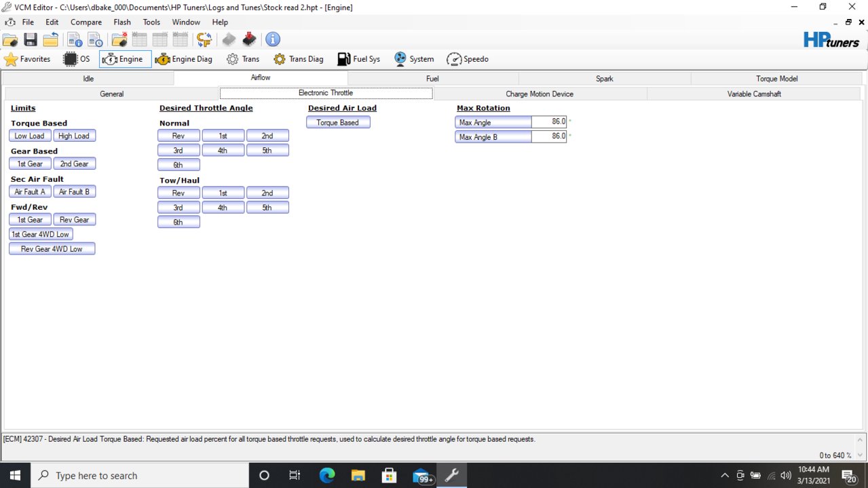Image resolution: width=868 pixels, height=488 pixels.
Task: Open the Mail app with 99+ badge
Action: tap(422, 475)
